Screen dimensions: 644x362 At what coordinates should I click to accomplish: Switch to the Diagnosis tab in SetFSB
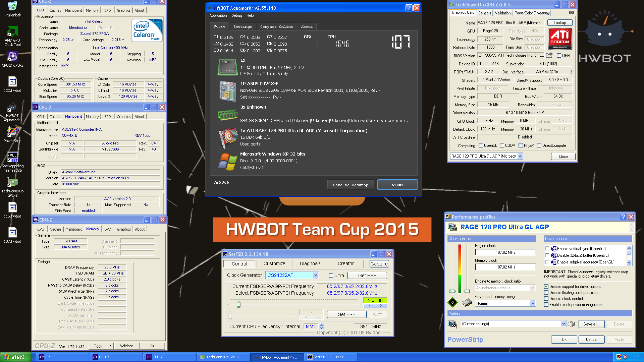click(x=310, y=264)
